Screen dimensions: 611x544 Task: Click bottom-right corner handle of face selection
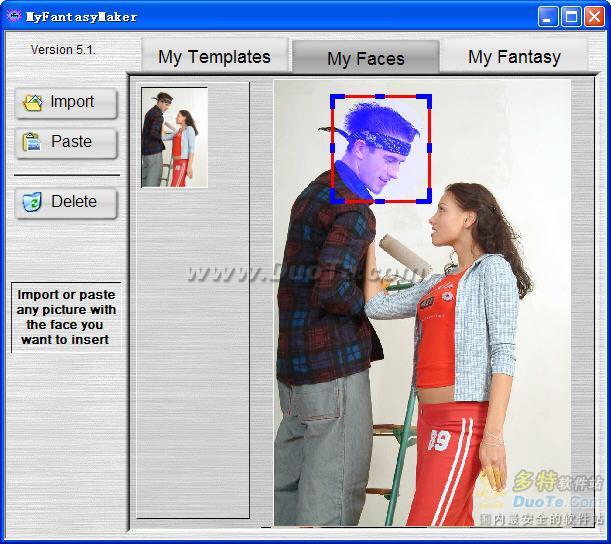point(427,198)
